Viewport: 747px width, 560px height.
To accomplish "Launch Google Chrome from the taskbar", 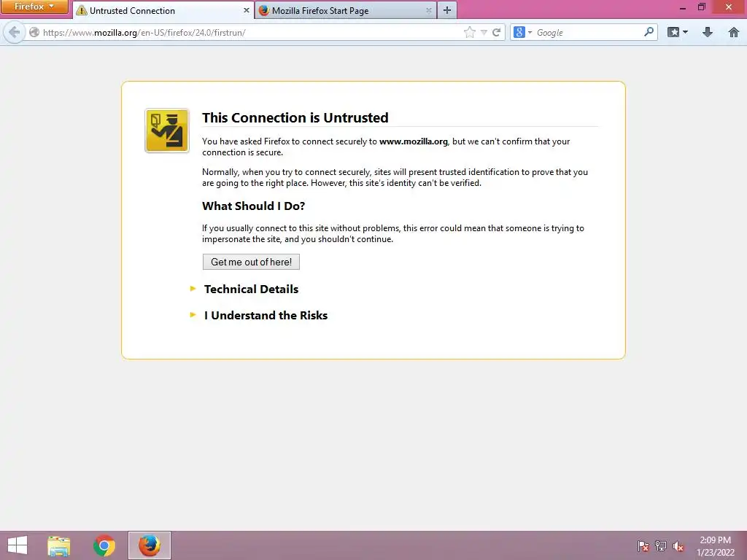I will [104, 545].
